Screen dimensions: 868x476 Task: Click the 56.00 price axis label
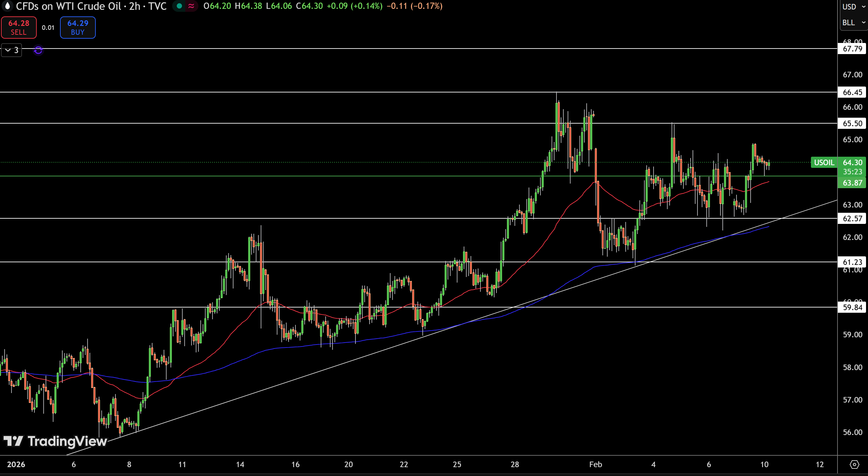853,432
